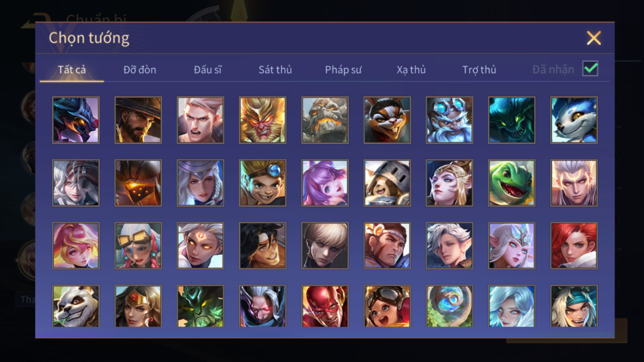Choose the green chameleon hero portrait

(x=512, y=183)
